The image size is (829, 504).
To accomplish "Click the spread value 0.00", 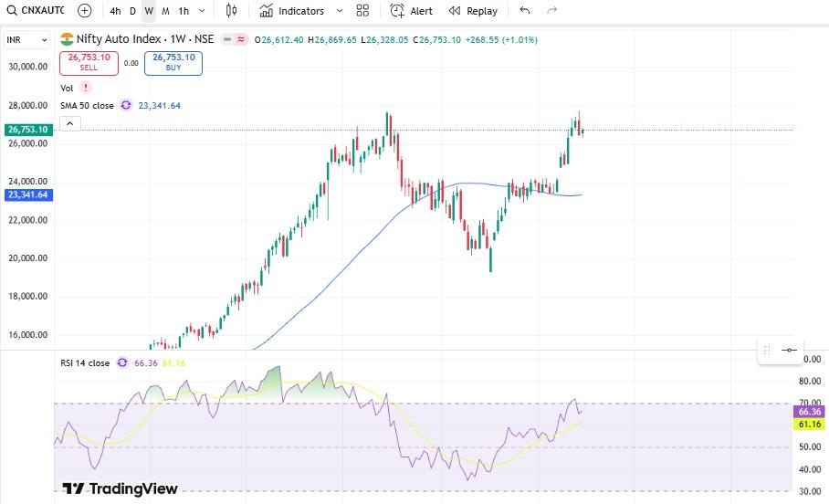I will (x=131, y=63).
